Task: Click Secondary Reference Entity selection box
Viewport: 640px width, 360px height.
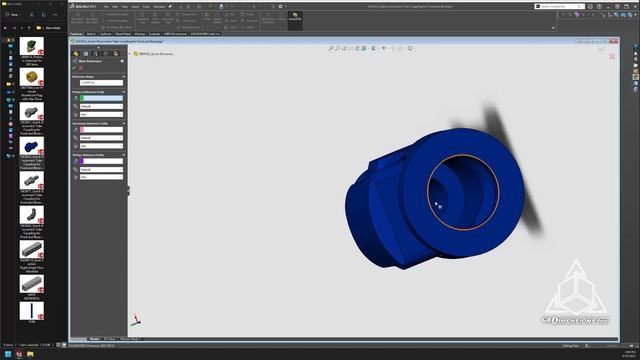Action: pyautogui.click(x=101, y=130)
